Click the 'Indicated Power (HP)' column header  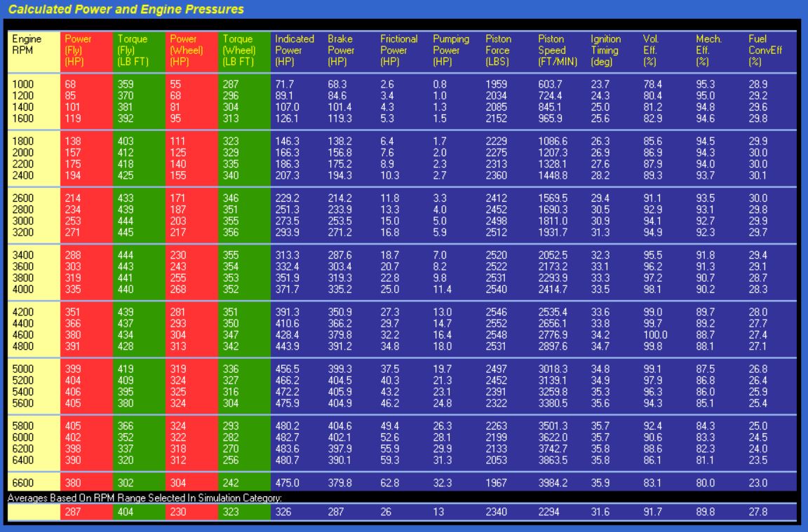click(295, 50)
